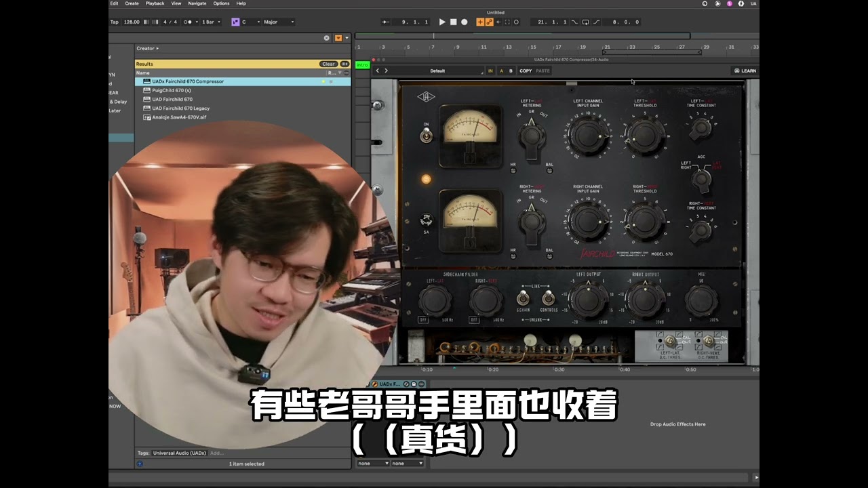Stop playback with the Stop button

point(454,22)
